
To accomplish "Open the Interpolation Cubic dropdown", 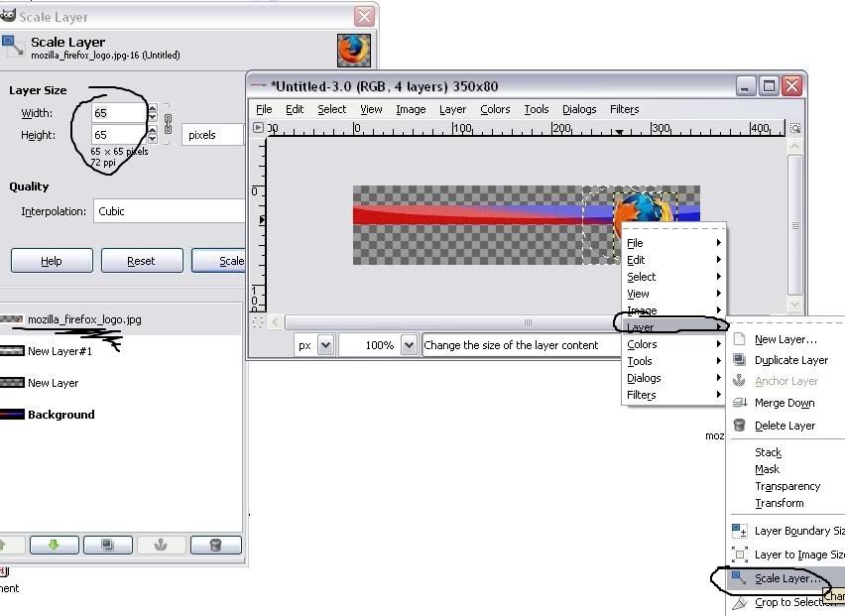I will coord(169,211).
